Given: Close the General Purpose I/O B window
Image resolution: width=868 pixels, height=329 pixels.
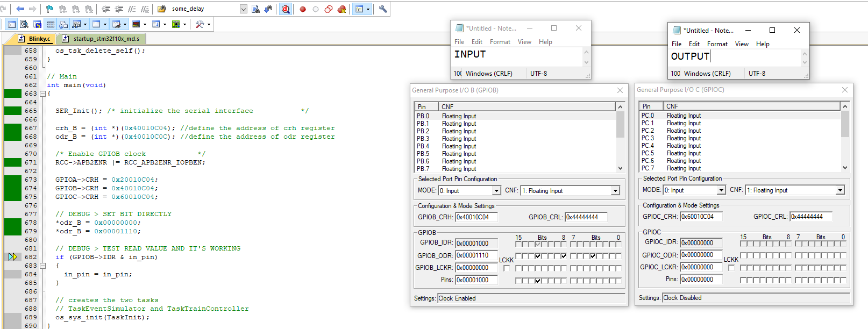Looking at the screenshot, I should [x=620, y=90].
